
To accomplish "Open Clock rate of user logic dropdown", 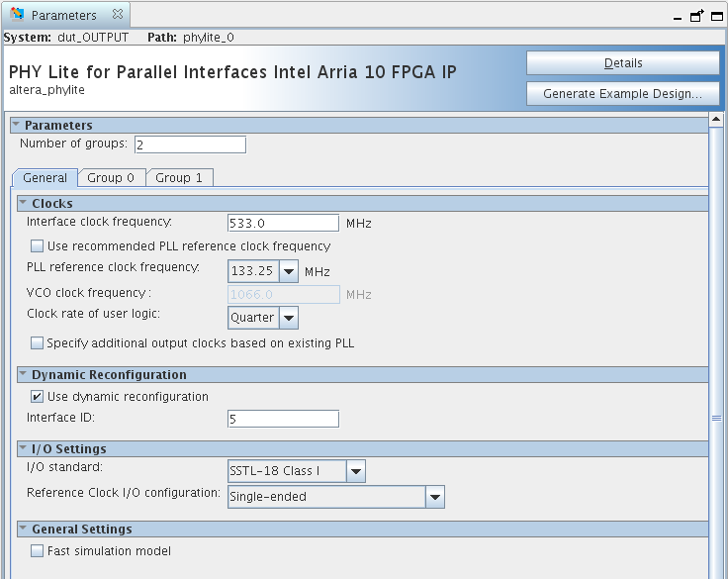I will (x=289, y=318).
